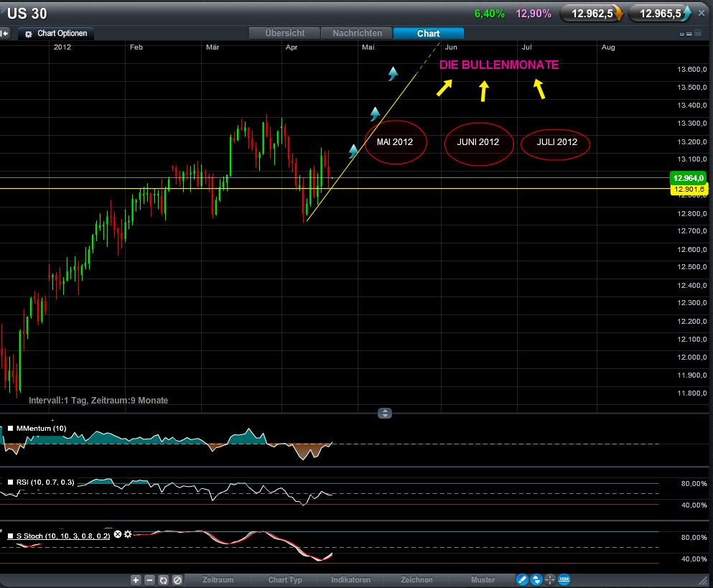713x588 pixels.
Task: Click the US 30 instrument title
Action: (27, 14)
